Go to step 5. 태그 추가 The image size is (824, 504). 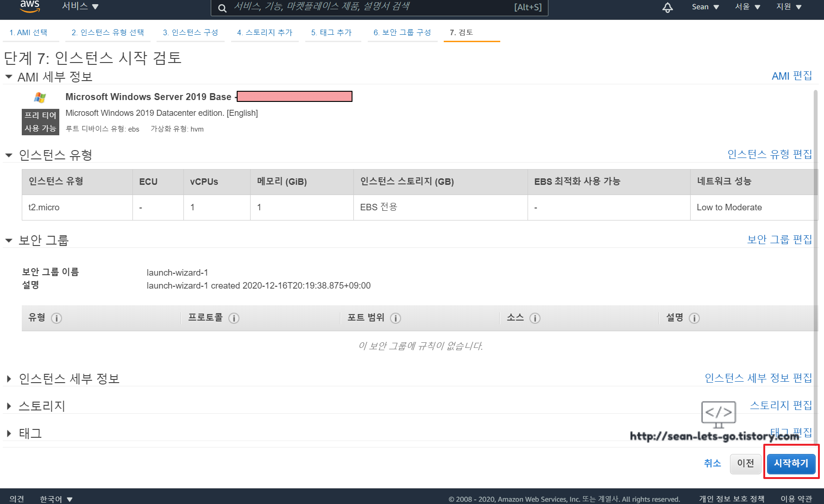[331, 32]
